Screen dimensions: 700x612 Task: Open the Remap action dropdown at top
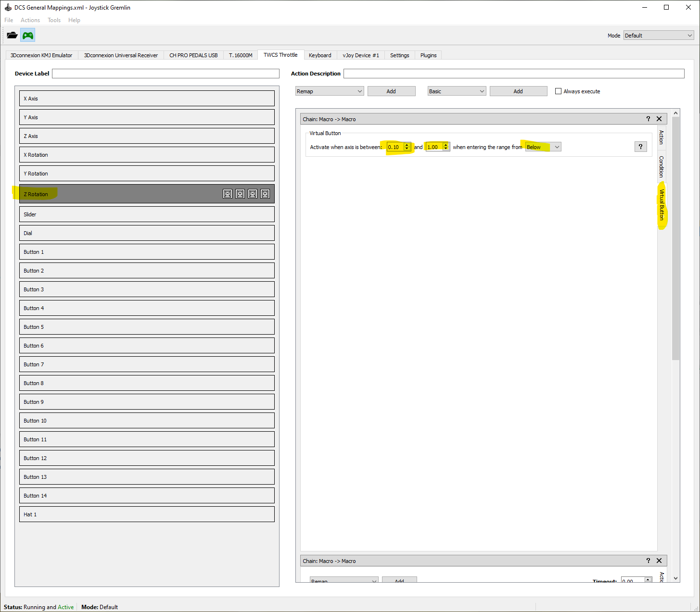point(330,91)
